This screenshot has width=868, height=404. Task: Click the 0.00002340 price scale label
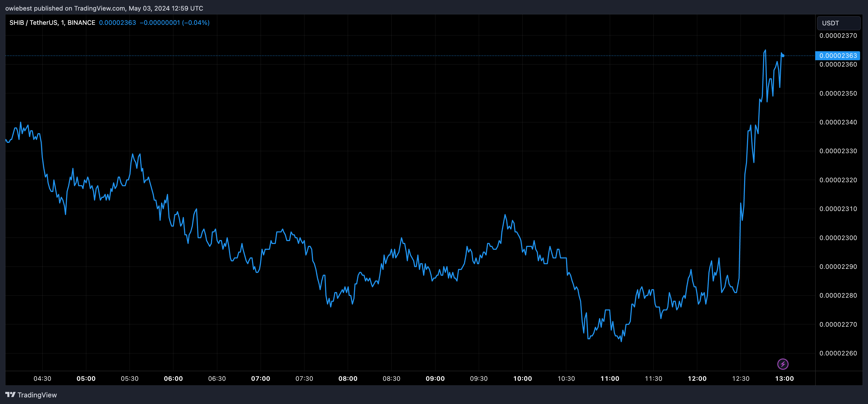pyautogui.click(x=838, y=122)
